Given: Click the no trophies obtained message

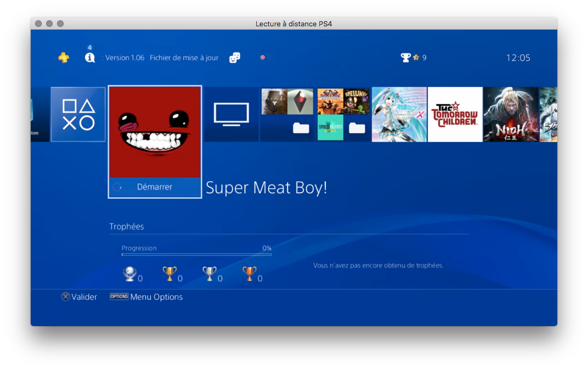Looking at the screenshot, I should 378,265.
